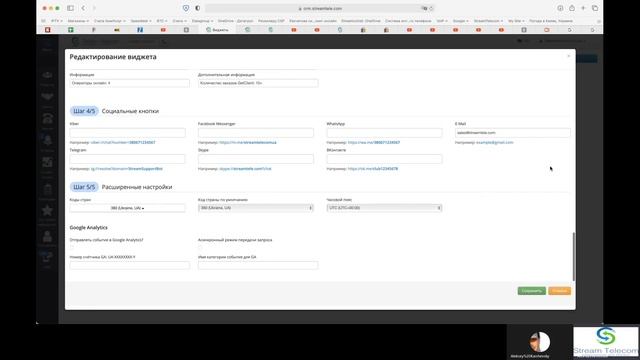Click the orange cancel button
The width and height of the screenshot is (640, 360).
[x=559, y=291]
